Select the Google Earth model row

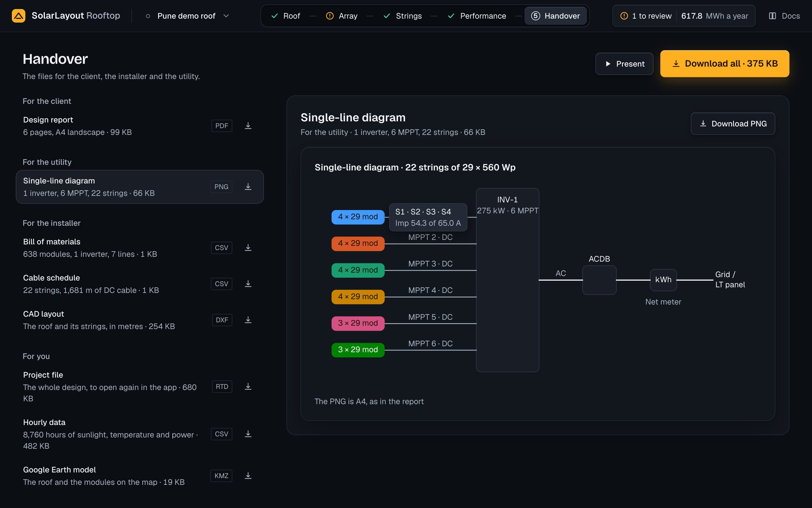pyautogui.click(x=140, y=476)
